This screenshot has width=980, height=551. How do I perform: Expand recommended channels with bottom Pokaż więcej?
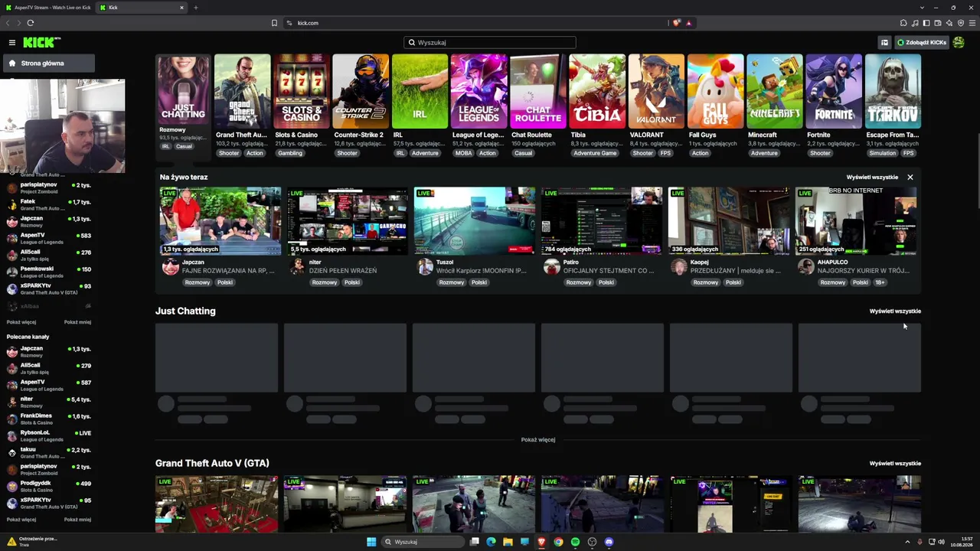[x=21, y=520]
